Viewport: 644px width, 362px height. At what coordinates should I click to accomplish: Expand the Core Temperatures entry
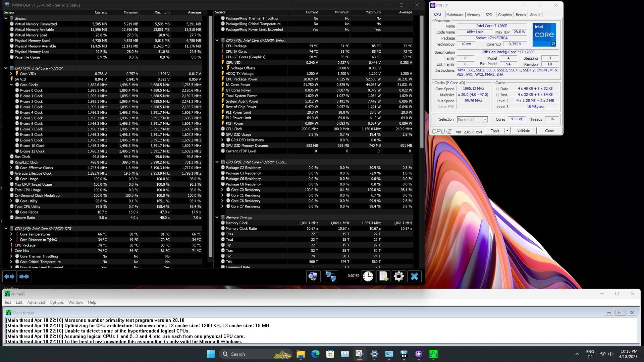11,234
